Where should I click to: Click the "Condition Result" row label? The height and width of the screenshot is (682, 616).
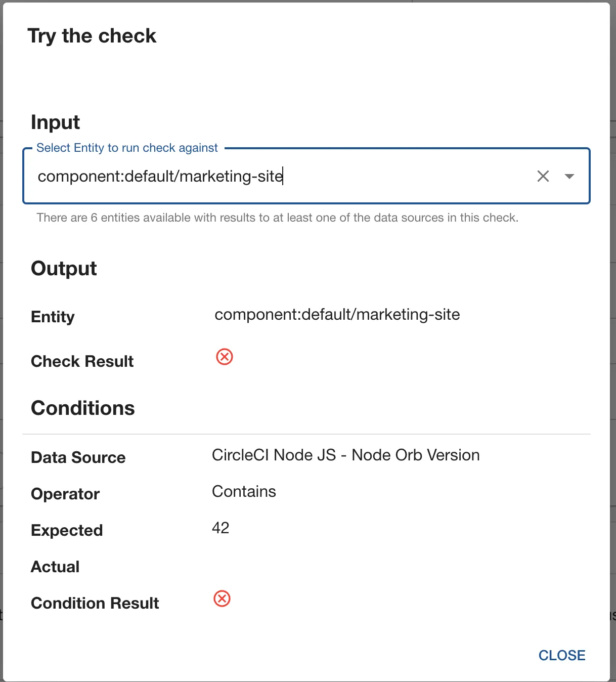[95, 603]
